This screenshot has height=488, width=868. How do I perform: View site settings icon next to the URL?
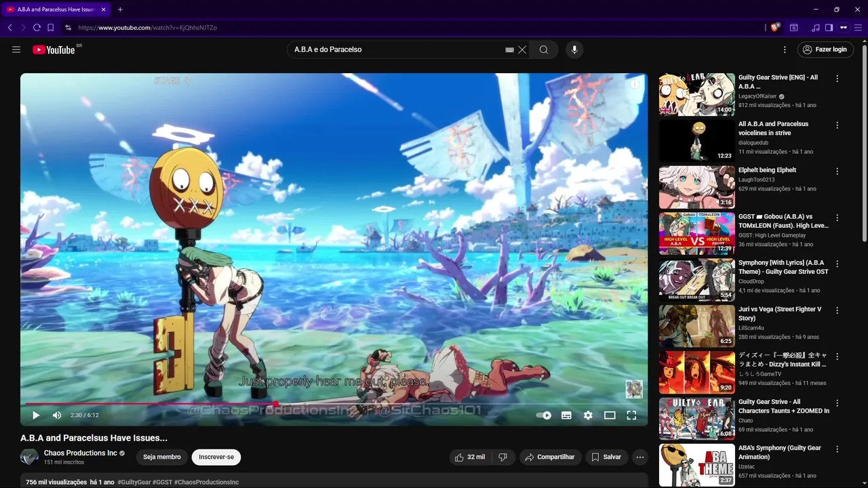click(x=68, y=28)
